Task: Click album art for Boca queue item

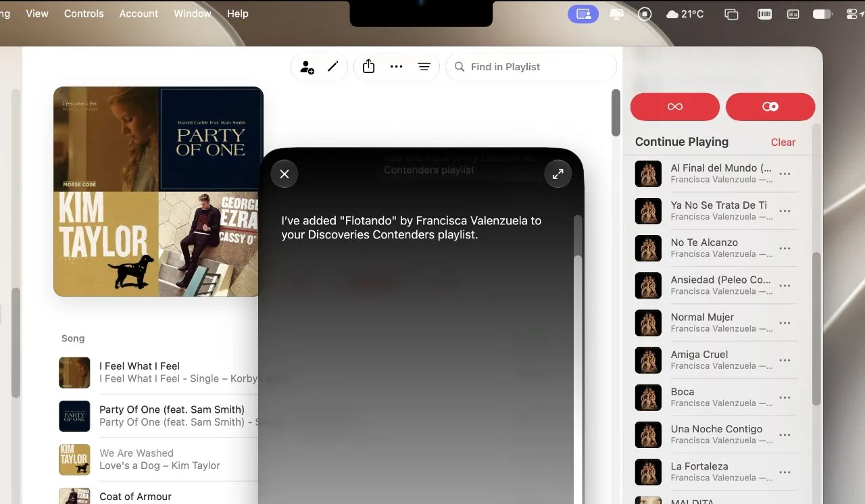Action: tap(648, 397)
